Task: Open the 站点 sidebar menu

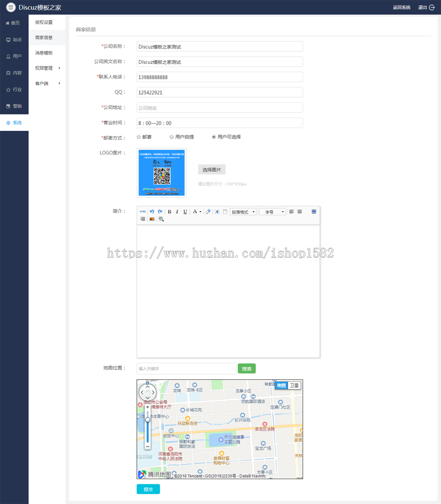Action: [14, 40]
